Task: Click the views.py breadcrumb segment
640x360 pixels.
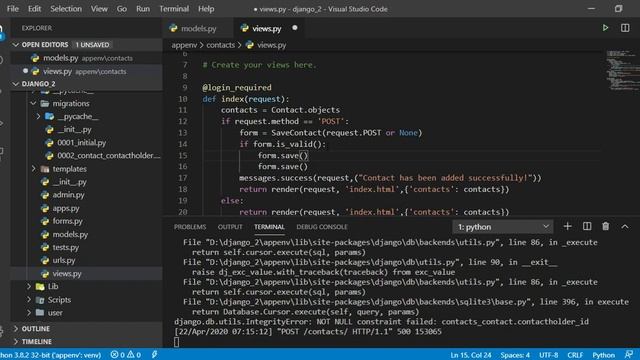Action: point(266,45)
